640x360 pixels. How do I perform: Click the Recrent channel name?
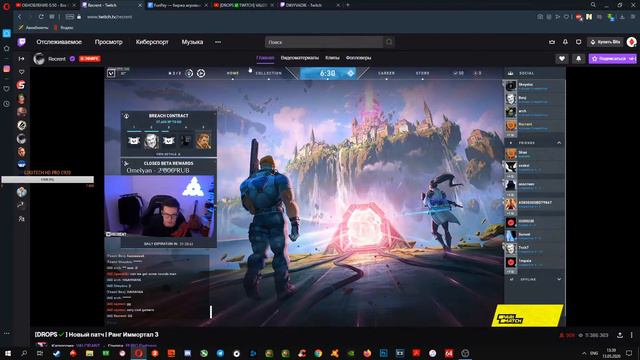tap(57, 59)
